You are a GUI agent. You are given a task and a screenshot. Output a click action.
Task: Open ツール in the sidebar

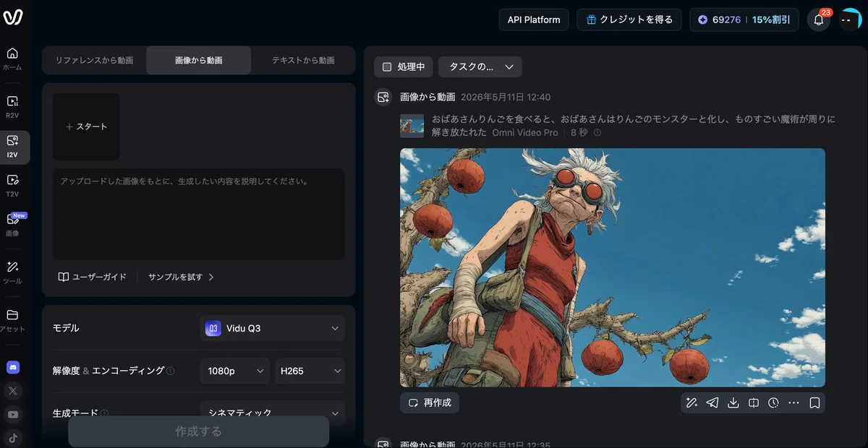(x=12, y=272)
